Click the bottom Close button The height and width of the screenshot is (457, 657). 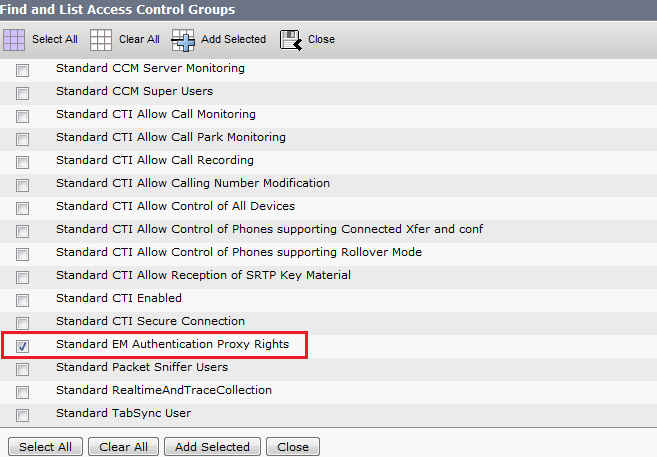tap(293, 447)
